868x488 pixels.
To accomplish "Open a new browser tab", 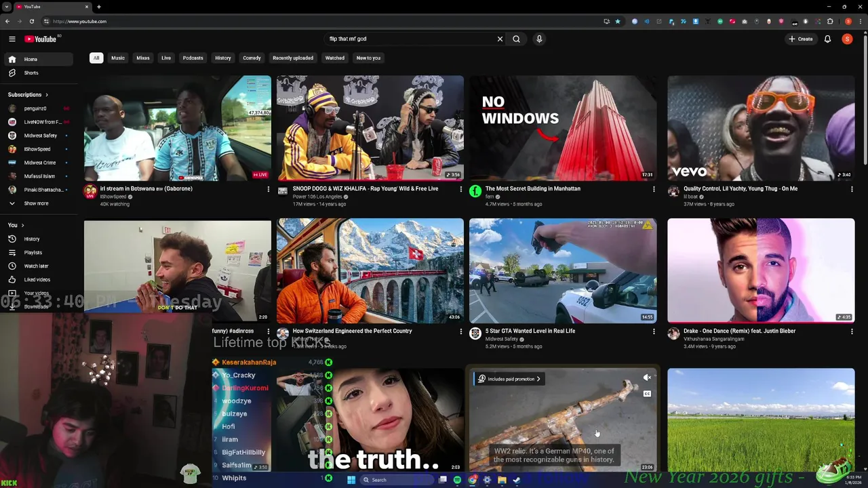I will [x=99, y=7].
